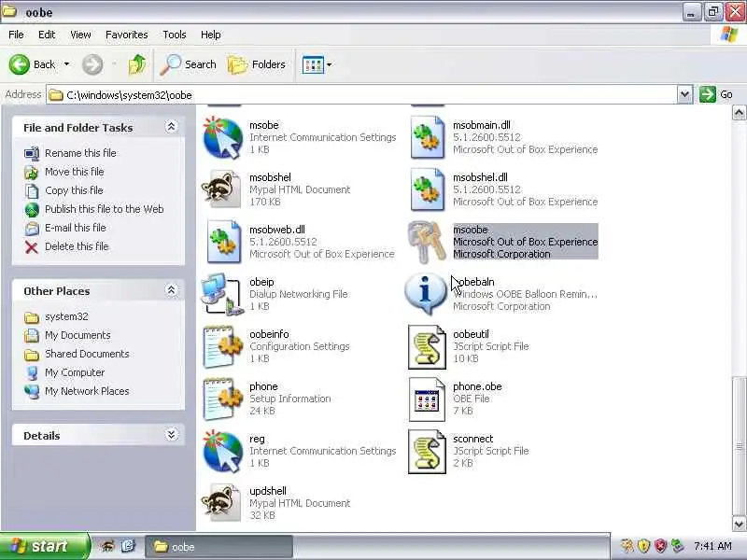Open the Favorites menu

[127, 35]
